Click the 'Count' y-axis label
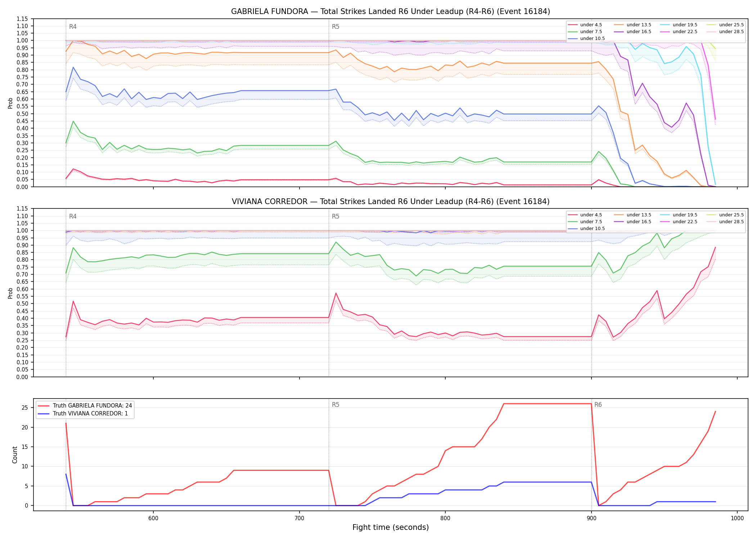 coord(15,455)
